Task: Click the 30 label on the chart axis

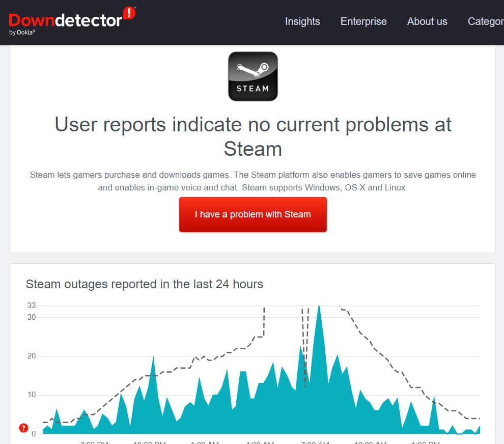Action: [32, 317]
